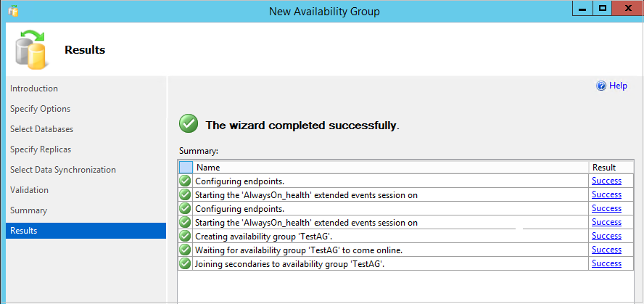Open the Validation step

[x=30, y=190]
